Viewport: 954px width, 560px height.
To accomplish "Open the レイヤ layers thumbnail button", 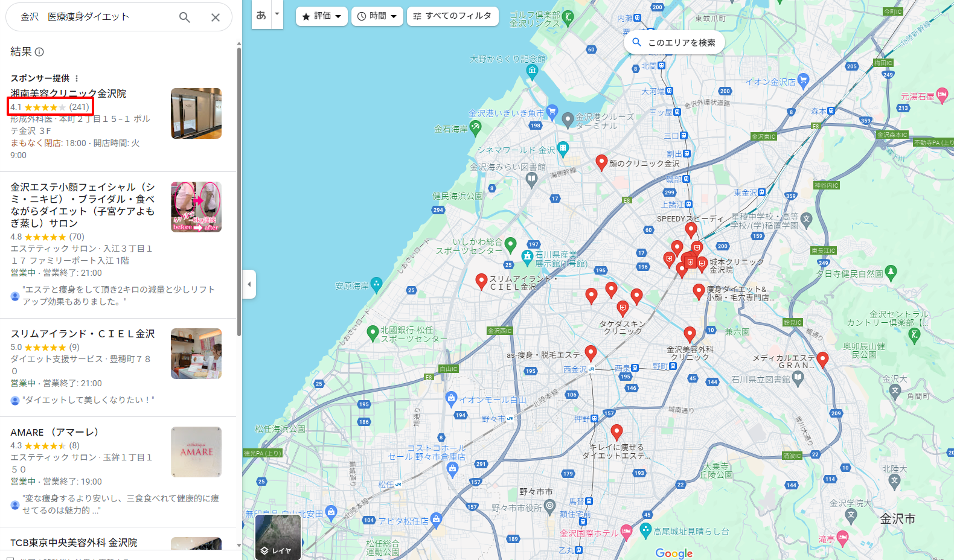I will coord(278,536).
